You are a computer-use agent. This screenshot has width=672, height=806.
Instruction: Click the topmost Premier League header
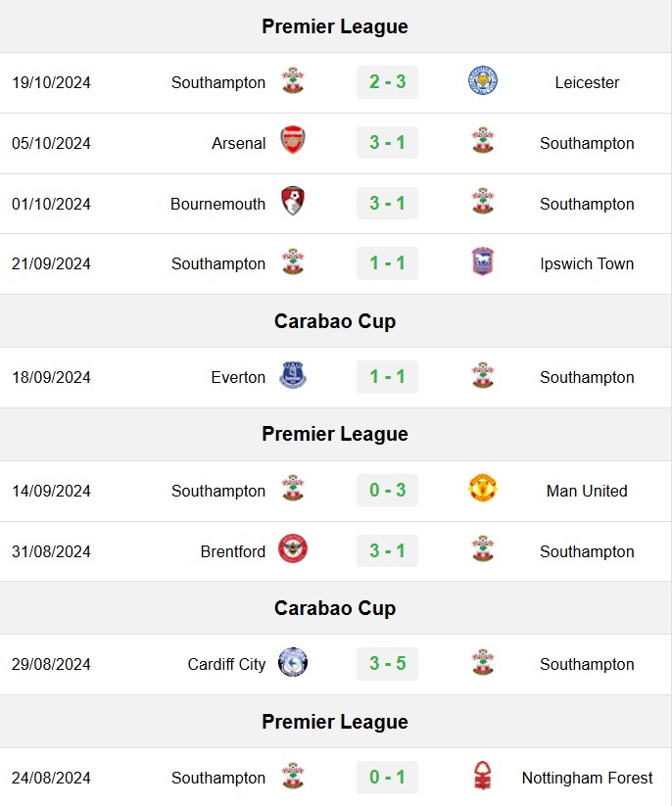(x=335, y=26)
